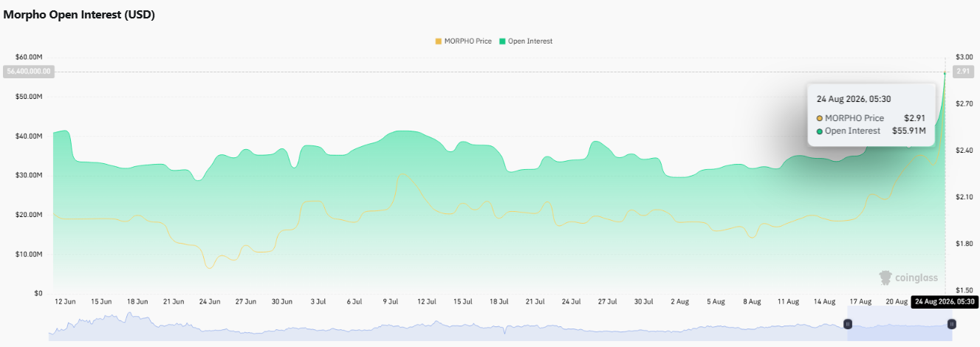Click the $2.40 right axis label
The width and height of the screenshot is (980, 347).
point(964,151)
